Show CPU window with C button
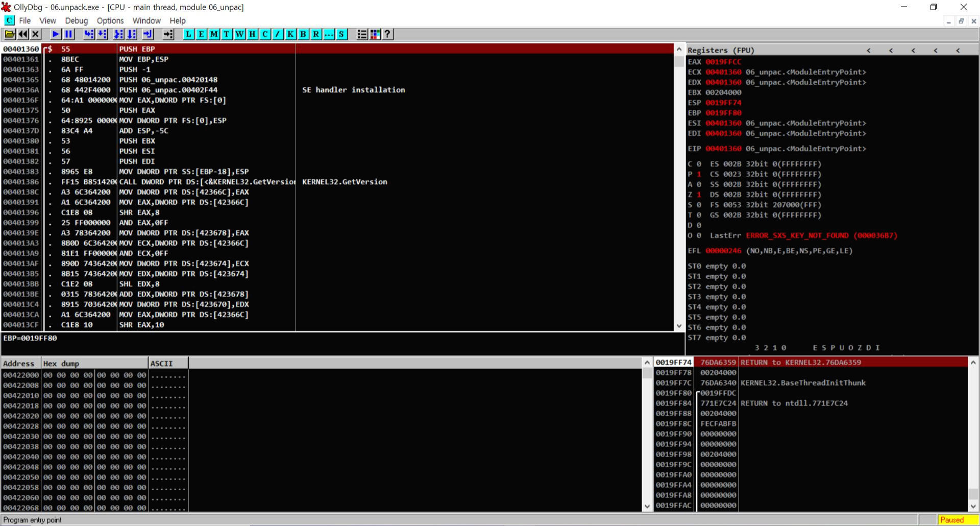 click(265, 34)
